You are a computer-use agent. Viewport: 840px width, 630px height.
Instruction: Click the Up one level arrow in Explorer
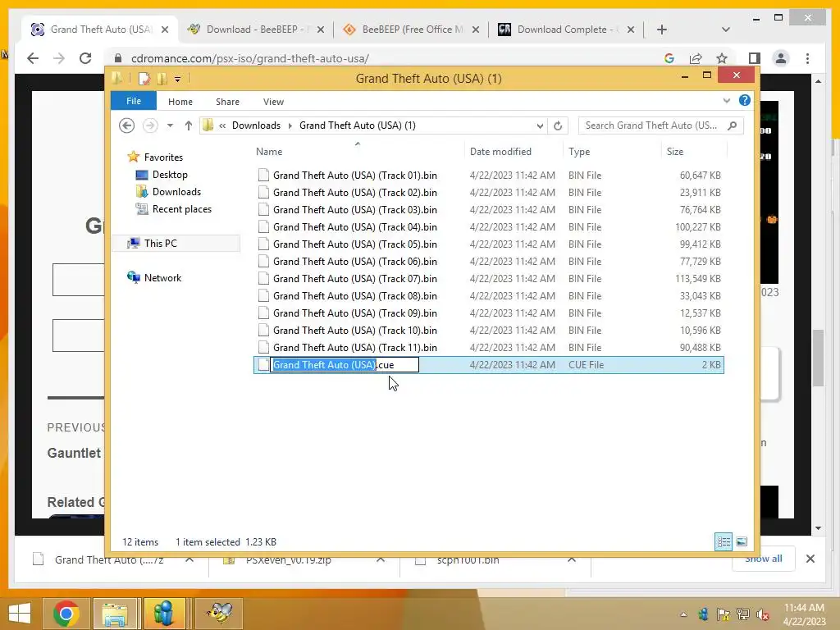click(188, 126)
